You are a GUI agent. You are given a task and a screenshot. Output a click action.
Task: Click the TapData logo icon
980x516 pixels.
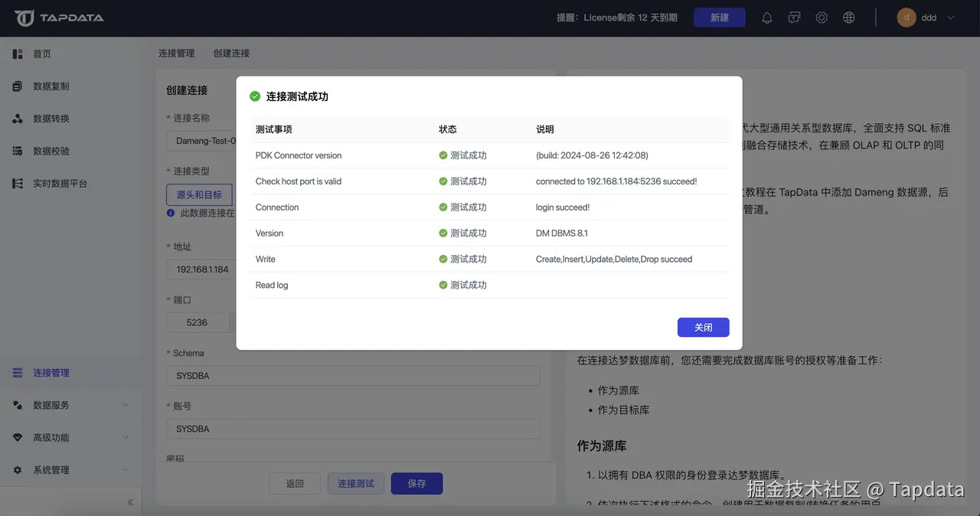tap(24, 18)
